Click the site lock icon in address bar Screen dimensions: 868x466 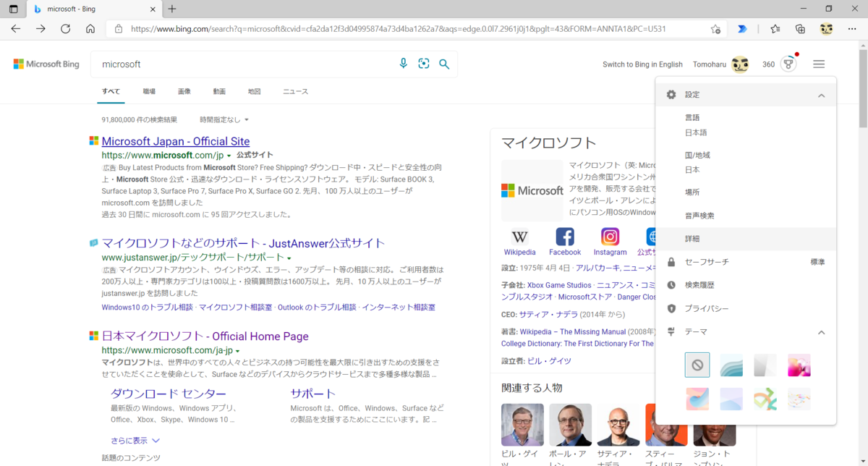(119, 29)
